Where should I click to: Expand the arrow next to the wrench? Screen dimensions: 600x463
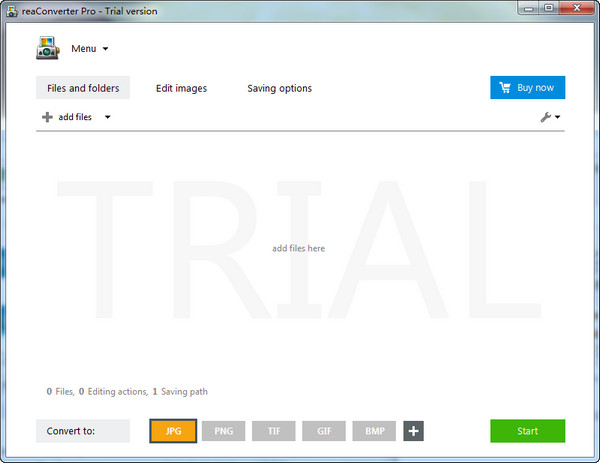click(558, 117)
